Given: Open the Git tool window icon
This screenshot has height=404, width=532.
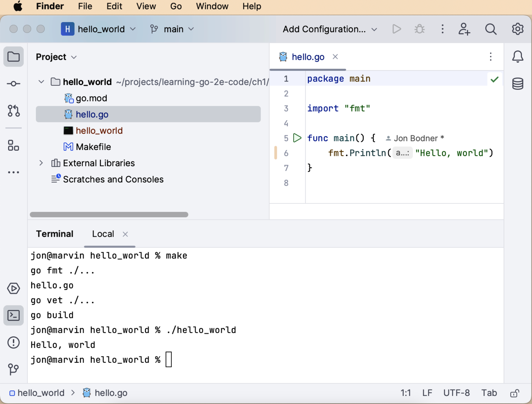Looking at the screenshot, I should click(13, 369).
